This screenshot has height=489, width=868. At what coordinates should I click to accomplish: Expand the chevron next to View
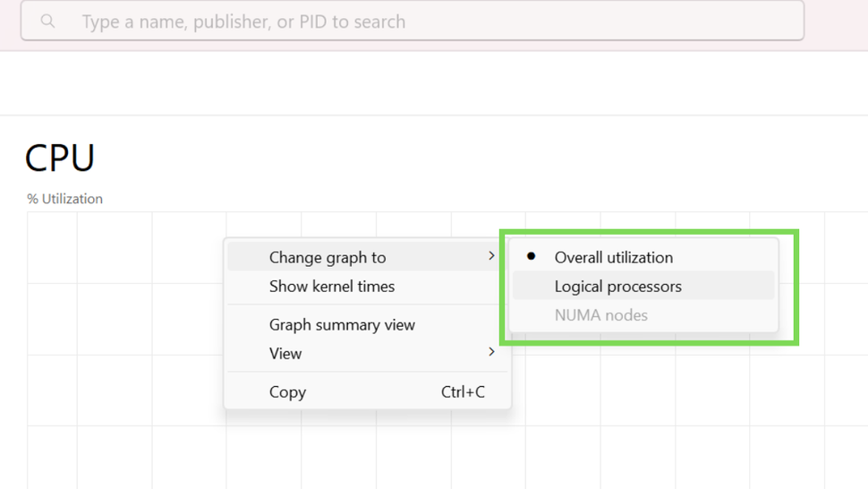click(x=491, y=352)
